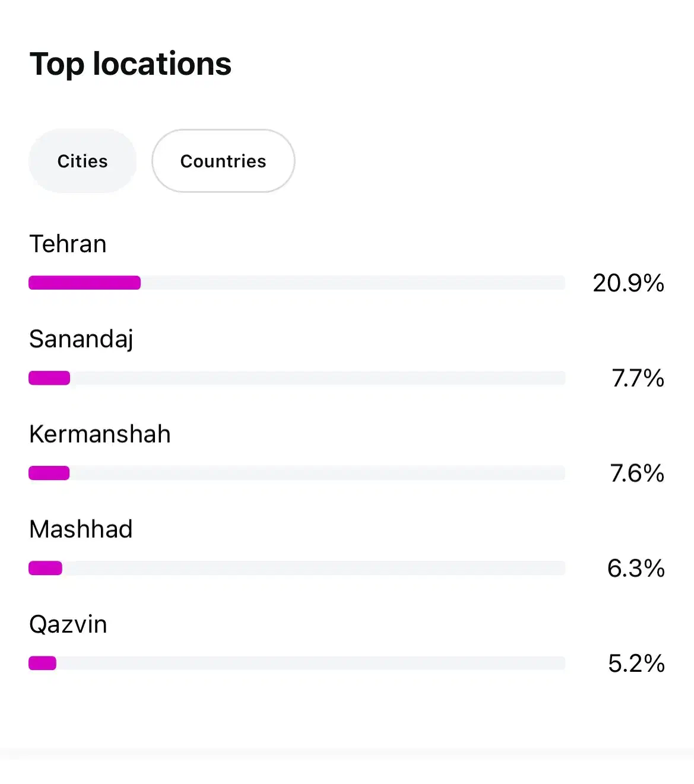Click the magenta filled part of Qazvin's bar
The image size is (694, 784).
[43, 663]
